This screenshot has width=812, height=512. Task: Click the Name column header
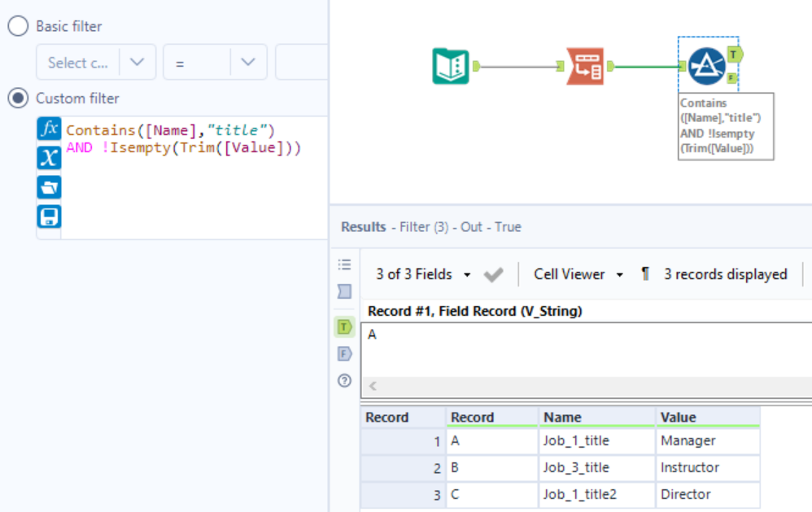(x=596, y=417)
